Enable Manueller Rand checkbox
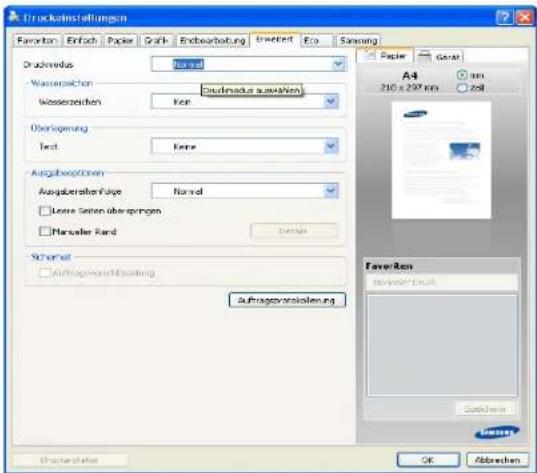 click(45, 232)
